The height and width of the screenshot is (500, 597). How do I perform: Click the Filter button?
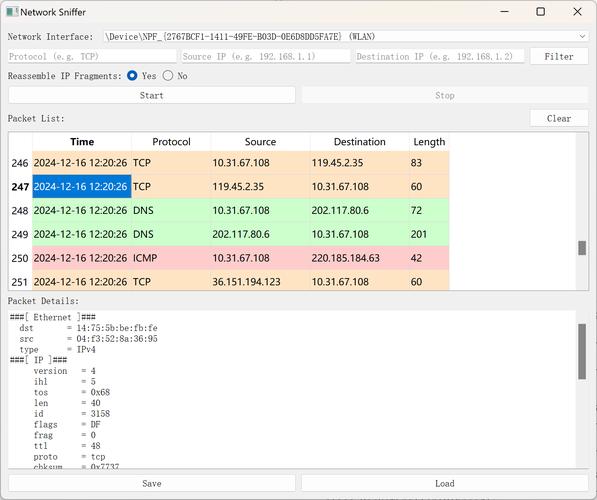pyautogui.click(x=559, y=57)
